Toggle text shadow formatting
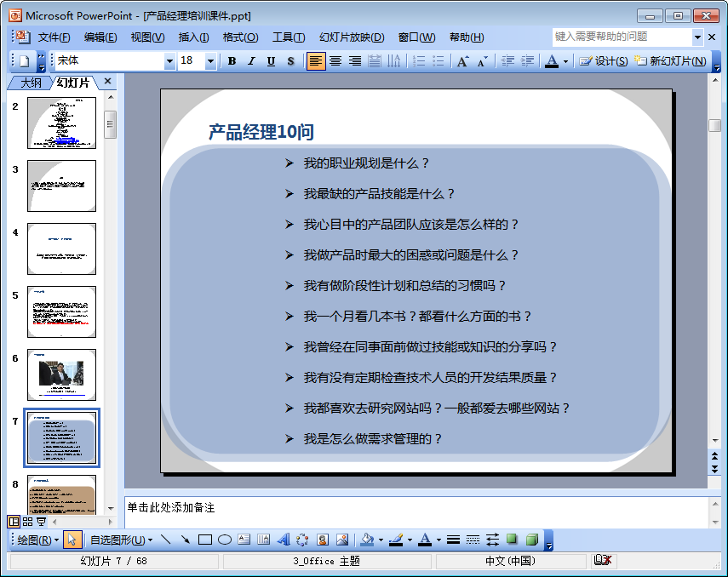Viewport: 728px width, 577px height. (x=290, y=61)
